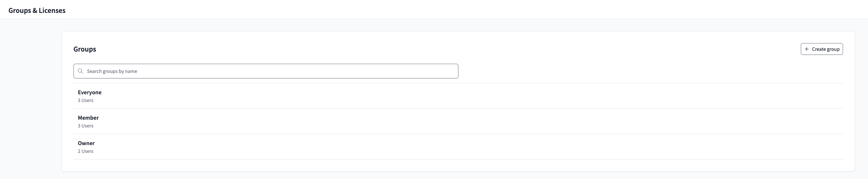Click the search placeholder text

112,71
